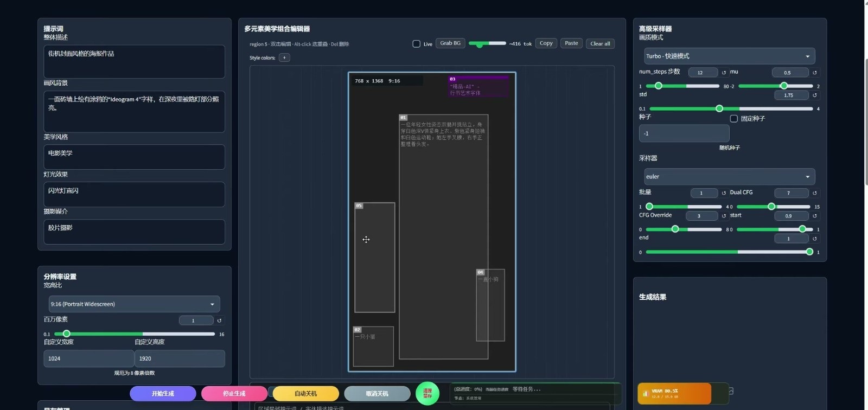The width and height of the screenshot is (868, 410).
Task: Click the green round 清理显存 icon
Action: tap(427, 393)
